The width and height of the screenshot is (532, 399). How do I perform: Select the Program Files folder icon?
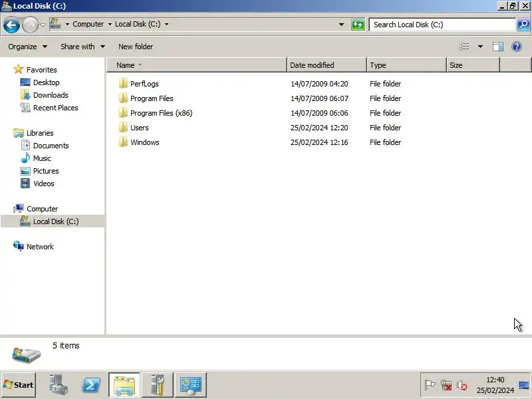pos(123,98)
